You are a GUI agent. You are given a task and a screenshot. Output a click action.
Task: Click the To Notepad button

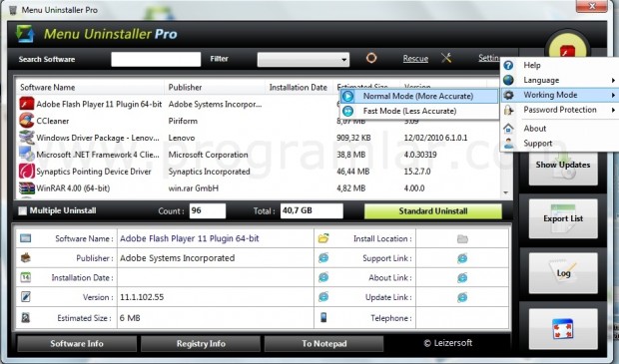point(324,343)
